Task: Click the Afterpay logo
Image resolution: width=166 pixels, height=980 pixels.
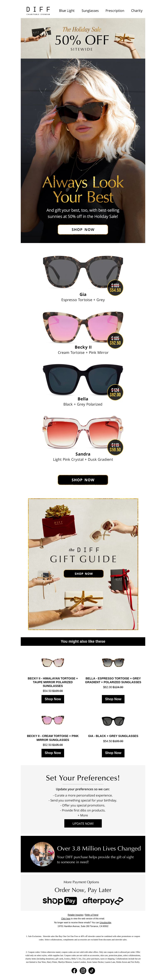Action: point(103,900)
